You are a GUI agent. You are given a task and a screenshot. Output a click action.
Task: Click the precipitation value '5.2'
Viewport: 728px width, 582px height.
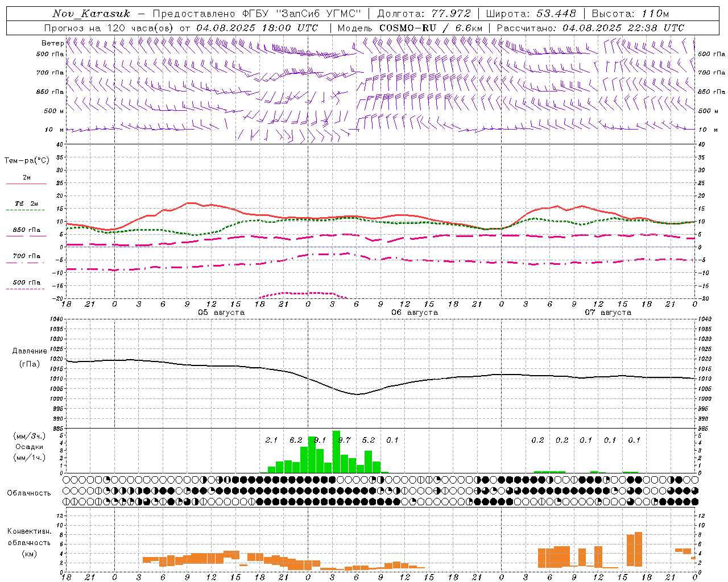coord(369,440)
